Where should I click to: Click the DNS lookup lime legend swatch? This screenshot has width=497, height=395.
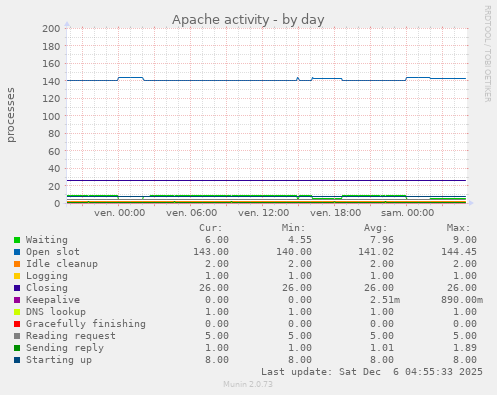17,312
